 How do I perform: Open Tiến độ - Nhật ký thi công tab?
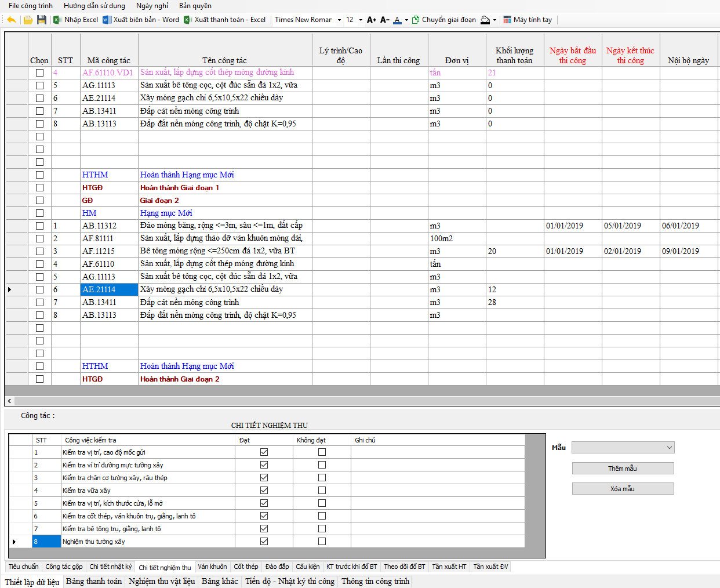(x=290, y=581)
